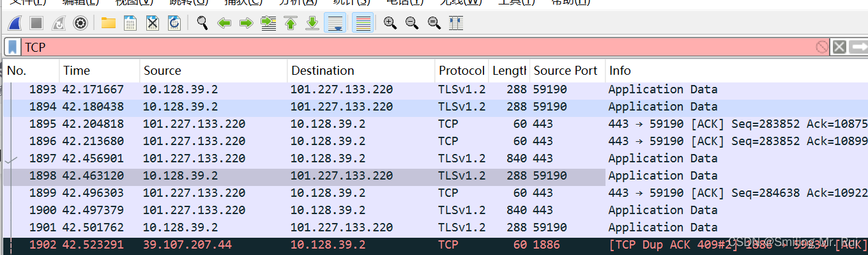Image resolution: width=868 pixels, height=255 pixels.
Task: Select packet 1901 at time 42.501762
Action: coord(436,228)
